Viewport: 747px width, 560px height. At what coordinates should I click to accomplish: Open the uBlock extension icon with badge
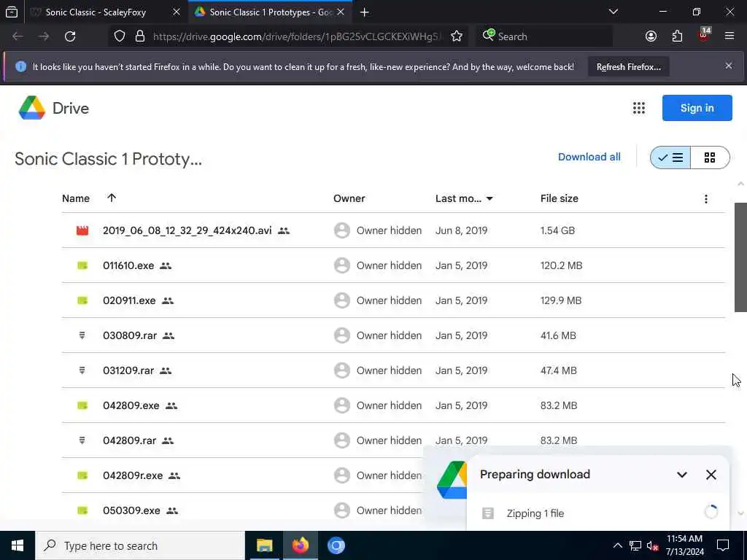[704, 34]
